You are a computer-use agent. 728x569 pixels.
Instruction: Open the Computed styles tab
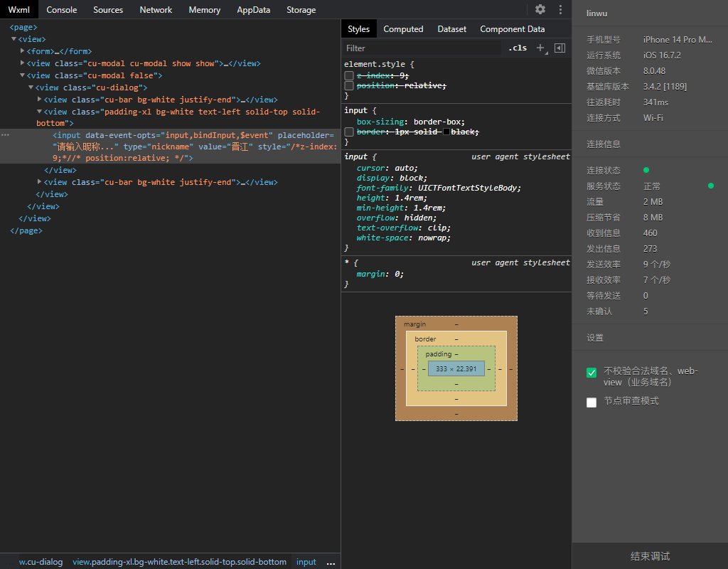click(403, 29)
